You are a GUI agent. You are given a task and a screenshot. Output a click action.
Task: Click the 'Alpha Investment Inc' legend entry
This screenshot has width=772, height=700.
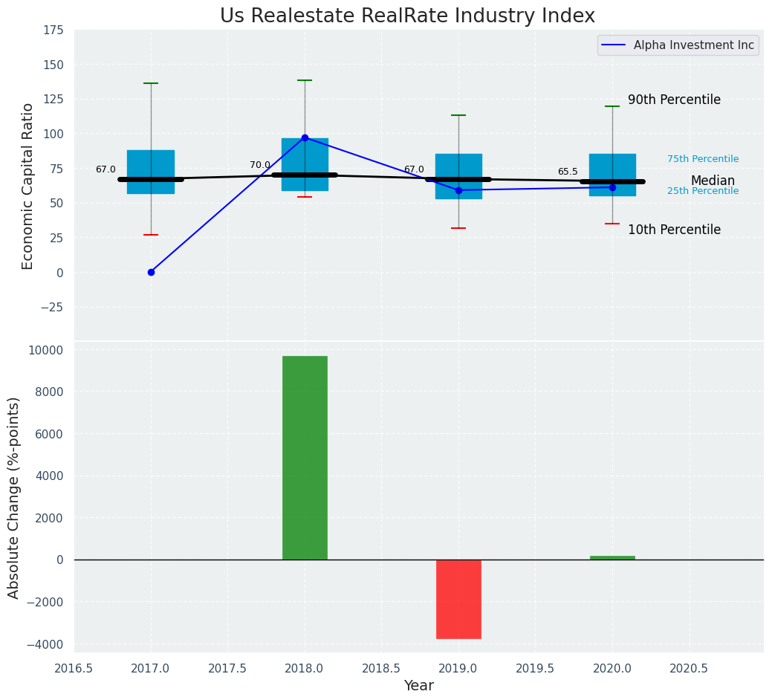(678, 45)
